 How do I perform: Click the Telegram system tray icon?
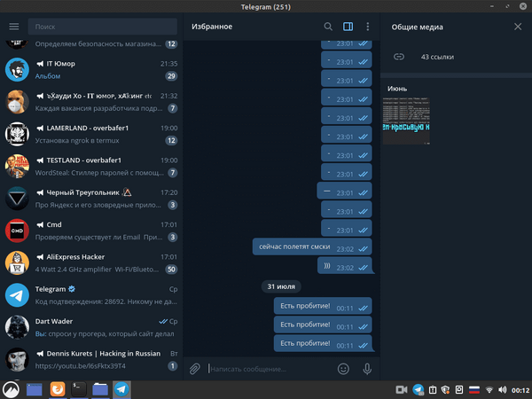(x=419, y=390)
